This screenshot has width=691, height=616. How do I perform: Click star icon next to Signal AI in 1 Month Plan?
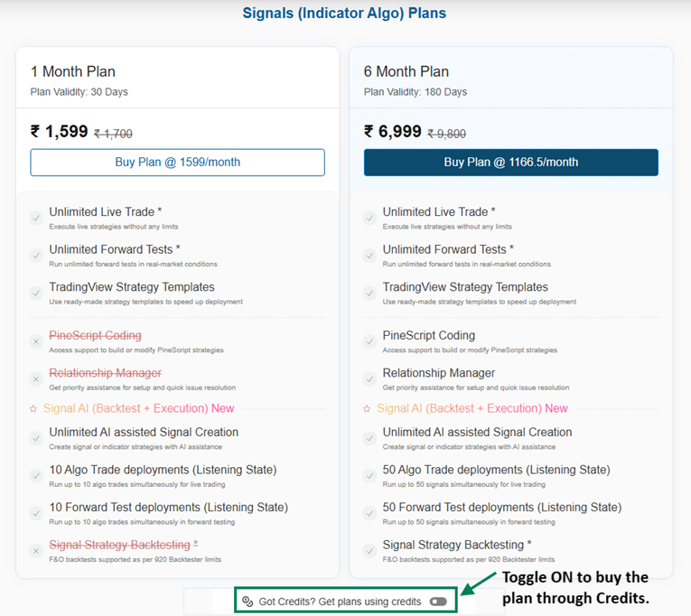pyautogui.click(x=33, y=409)
